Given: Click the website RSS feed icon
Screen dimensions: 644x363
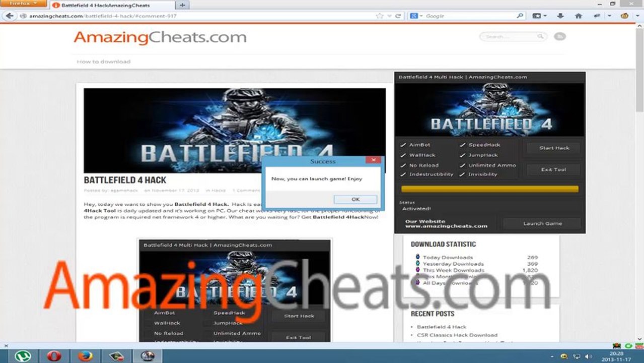Looking at the screenshot, I should click(x=559, y=36).
